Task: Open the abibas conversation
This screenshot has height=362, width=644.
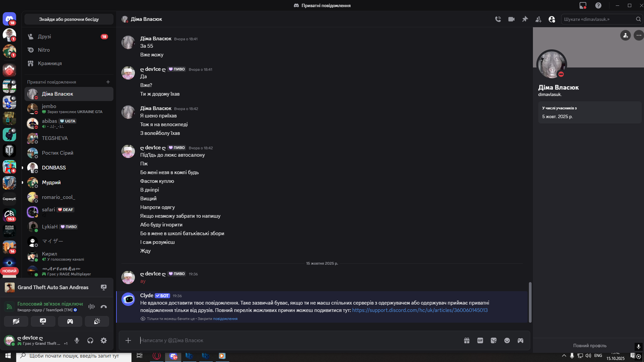Action: pos(69,123)
